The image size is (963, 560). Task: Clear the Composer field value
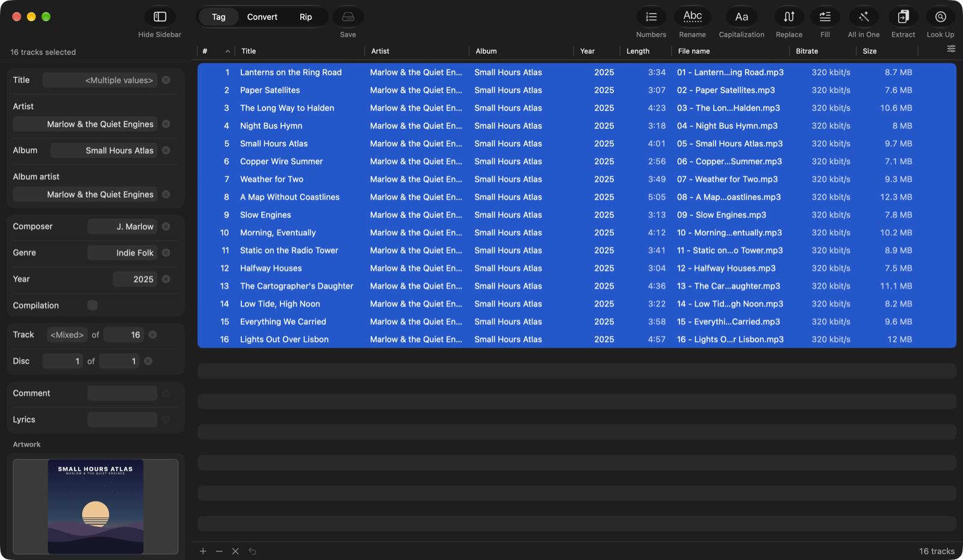click(166, 227)
